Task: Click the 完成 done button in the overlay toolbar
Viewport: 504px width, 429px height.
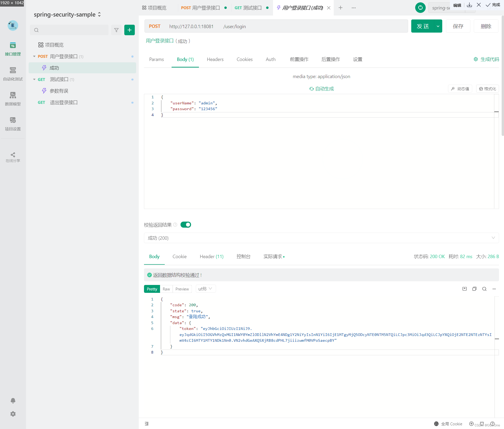Action: click(x=493, y=5)
